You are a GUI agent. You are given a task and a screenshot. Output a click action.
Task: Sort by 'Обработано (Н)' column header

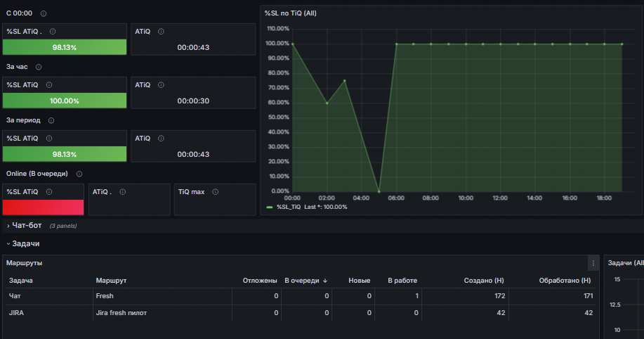point(565,281)
